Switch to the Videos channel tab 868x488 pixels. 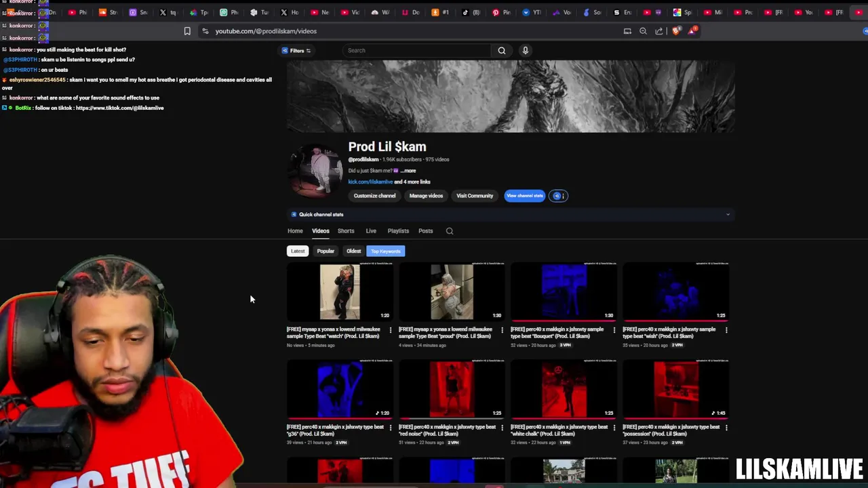pos(320,231)
